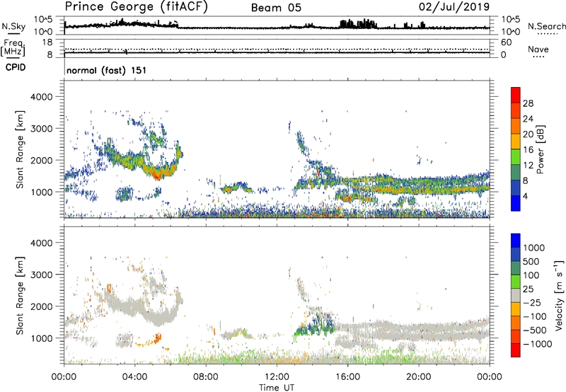Pick the gray −25 to 25 Velocity colorbar segment
Screen dimensions: 566x392
point(516,295)
